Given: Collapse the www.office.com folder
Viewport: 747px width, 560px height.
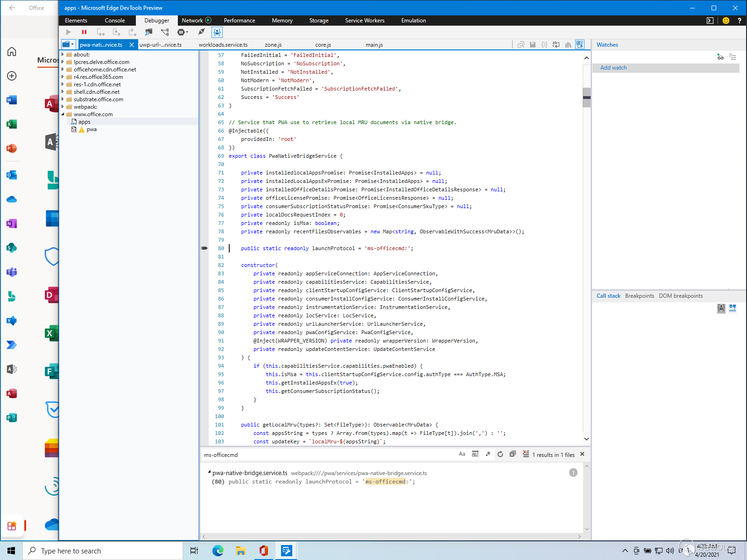Looking at the screenshot, I should [63, 114].
